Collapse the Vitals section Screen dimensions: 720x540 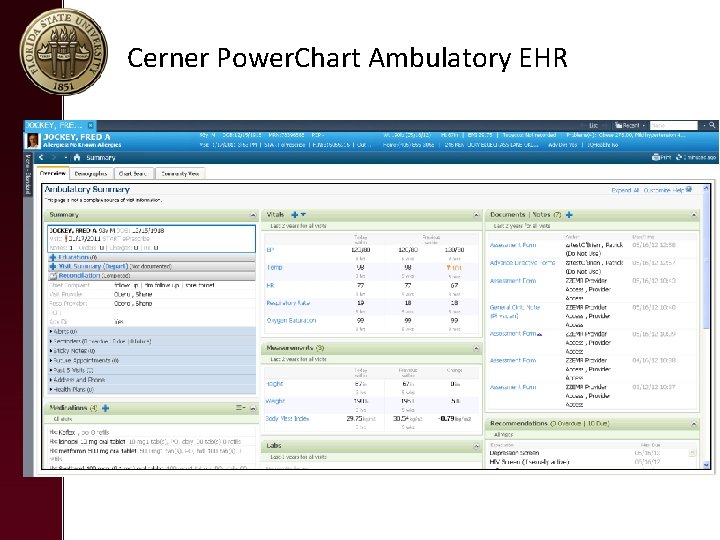(476, 215)
